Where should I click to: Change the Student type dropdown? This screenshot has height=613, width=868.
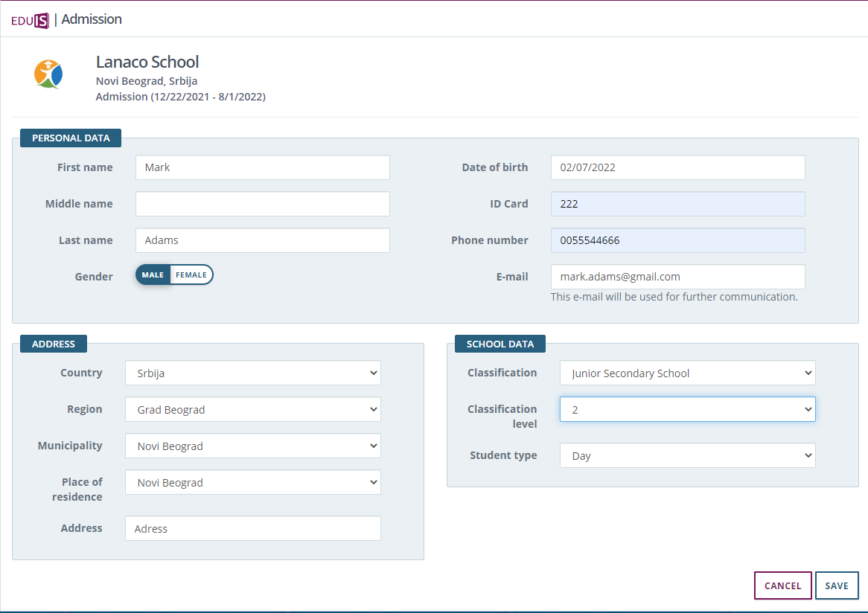click(x=687, y=456)
